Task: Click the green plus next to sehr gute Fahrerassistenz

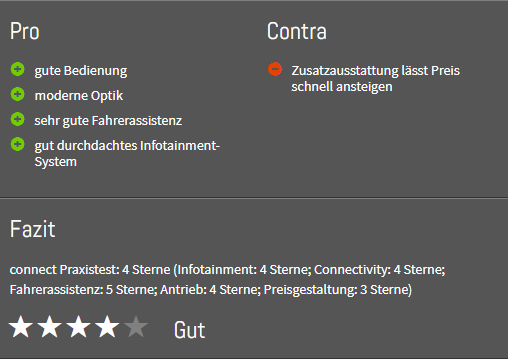Action: [x=18, y=119]
